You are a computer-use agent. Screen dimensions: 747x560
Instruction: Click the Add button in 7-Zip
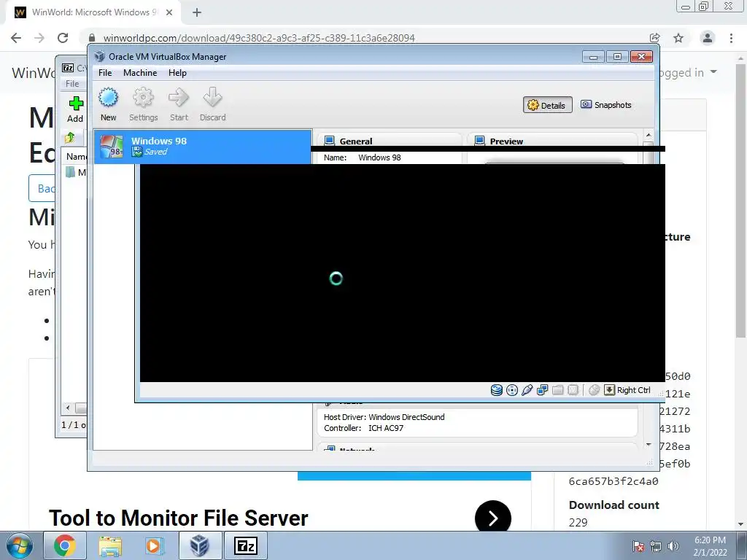(75, 109)
